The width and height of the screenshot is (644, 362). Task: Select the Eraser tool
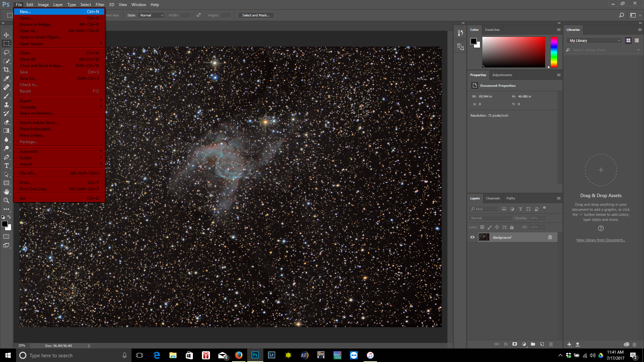[6, 122]
